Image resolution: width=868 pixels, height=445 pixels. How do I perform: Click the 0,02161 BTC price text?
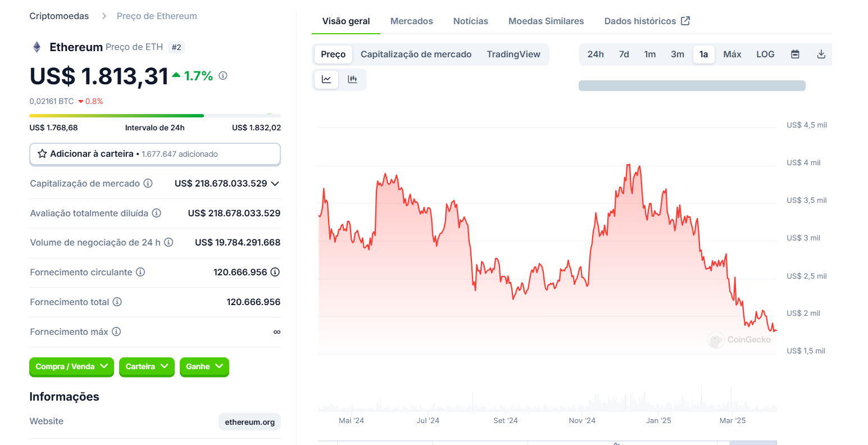coord(52,102)
